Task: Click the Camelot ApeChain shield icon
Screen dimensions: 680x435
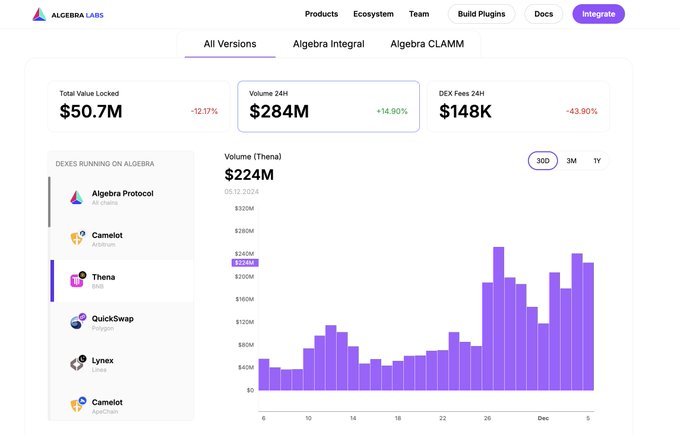Action: click(78, 405)
